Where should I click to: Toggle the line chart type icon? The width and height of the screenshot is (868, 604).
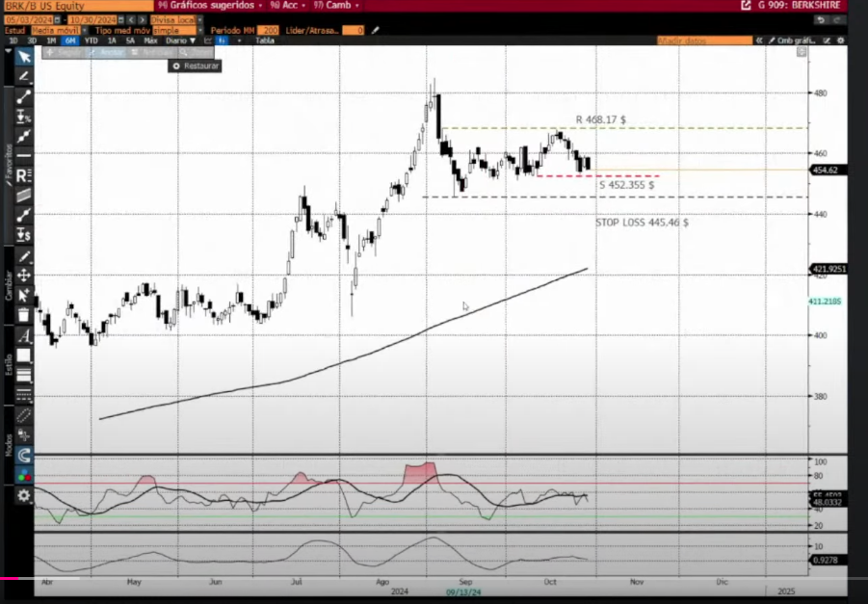208,40
